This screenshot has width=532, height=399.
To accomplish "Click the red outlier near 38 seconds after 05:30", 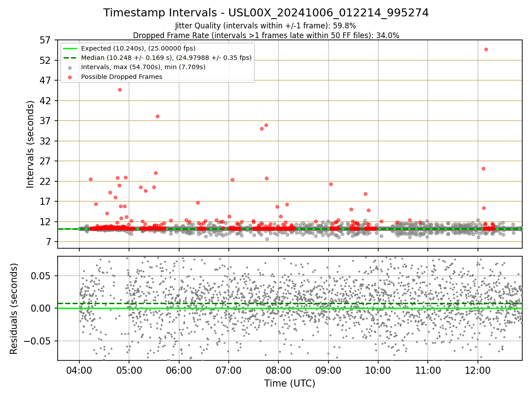I will coord(157,116).
